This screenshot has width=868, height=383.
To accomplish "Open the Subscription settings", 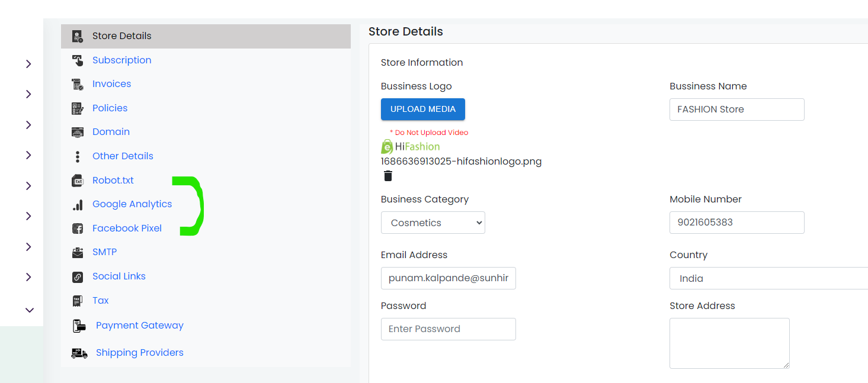I will 121,60.
